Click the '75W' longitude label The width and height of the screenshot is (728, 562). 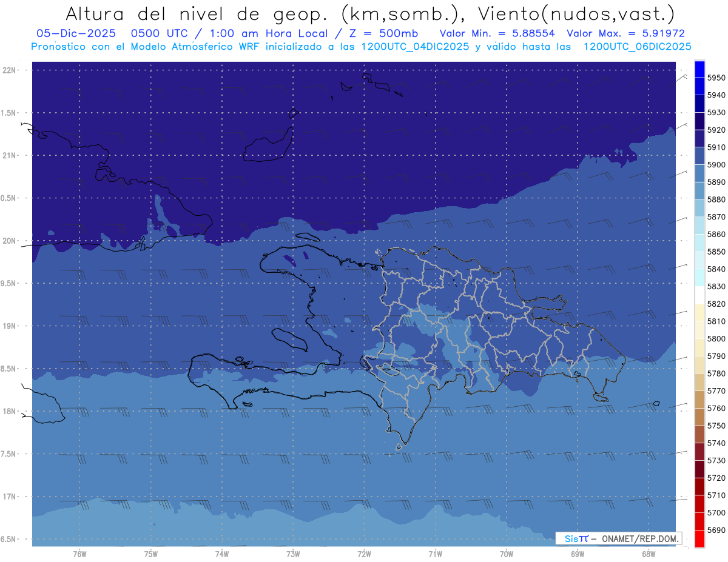151,554
